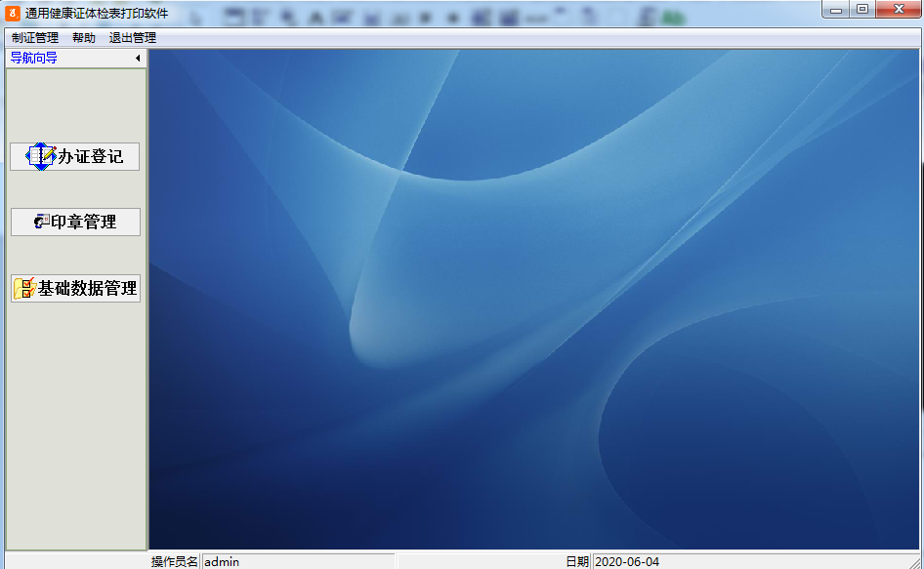
Task: Click the 操作员名 field showing admin
Action: click(x=298, y=562)
